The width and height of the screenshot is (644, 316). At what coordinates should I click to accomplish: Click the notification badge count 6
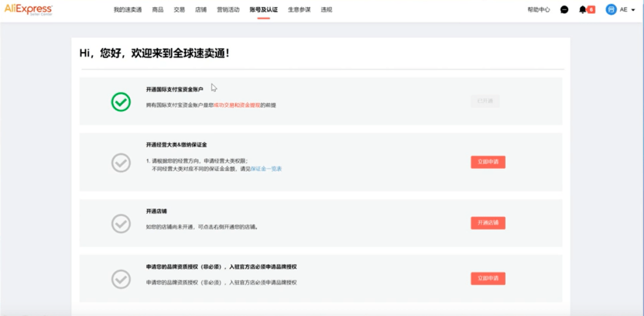591,10
